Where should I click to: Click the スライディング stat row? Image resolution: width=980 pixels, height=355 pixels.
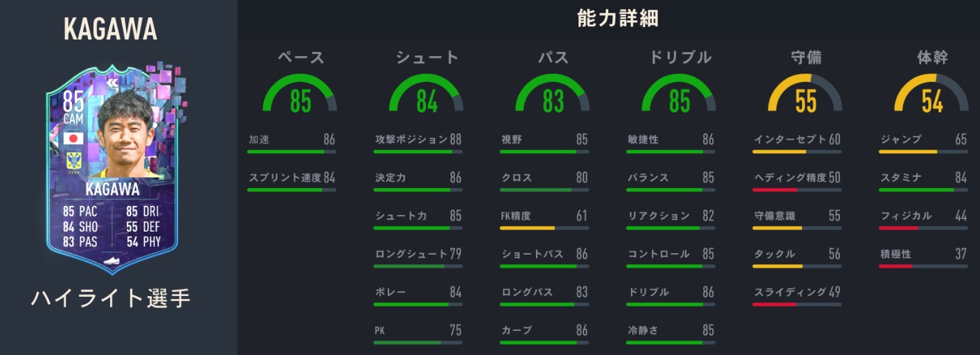[x=797, y=293]
